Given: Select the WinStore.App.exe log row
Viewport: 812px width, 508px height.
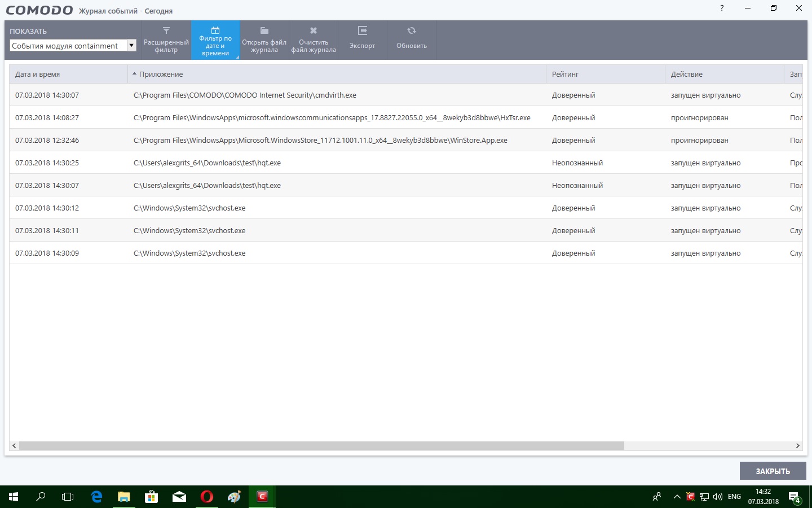Looking at the screenshot, I should [x=406, y=140].
